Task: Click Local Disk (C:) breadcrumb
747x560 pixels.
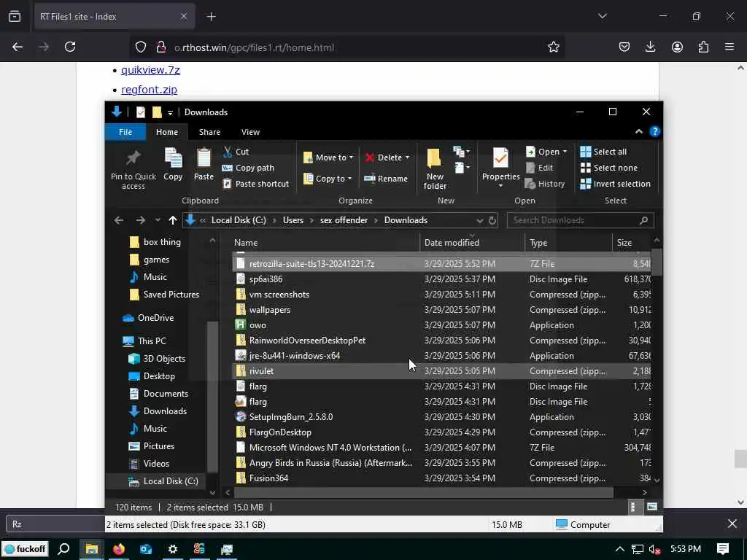Action: pos(239,220)
